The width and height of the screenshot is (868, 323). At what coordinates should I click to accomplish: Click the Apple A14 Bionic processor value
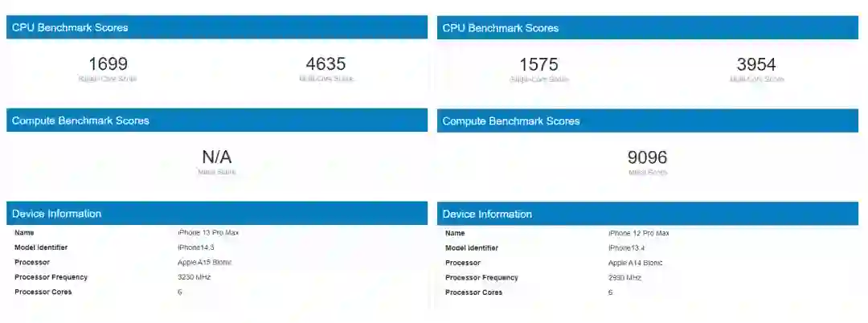pos(636,263)
